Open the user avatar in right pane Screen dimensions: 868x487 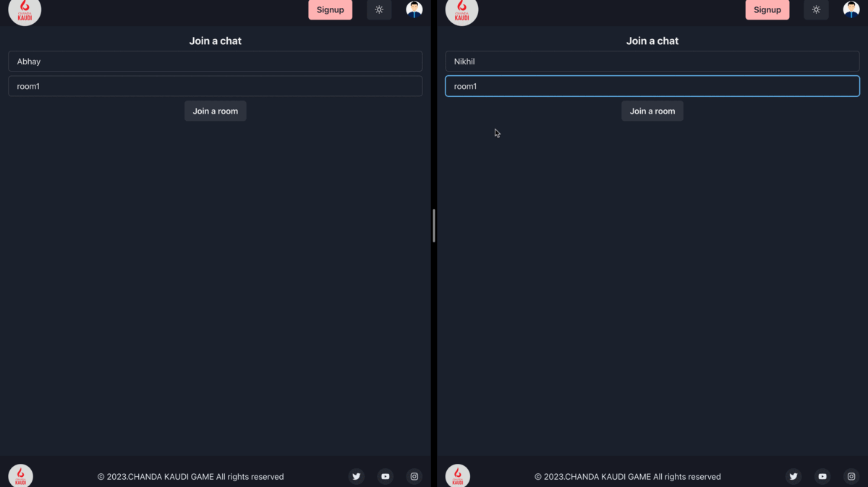[x=851, y=9]
